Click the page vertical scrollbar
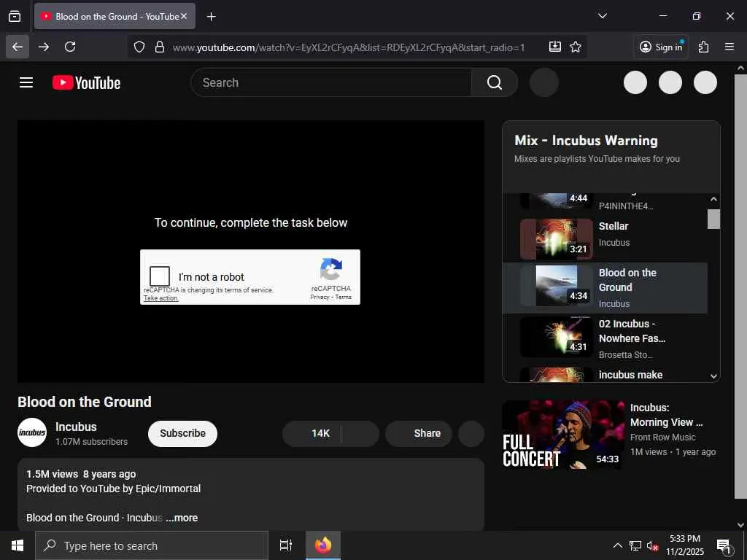The height and width of the screenshot is (560, 747). tap(740, 286)
